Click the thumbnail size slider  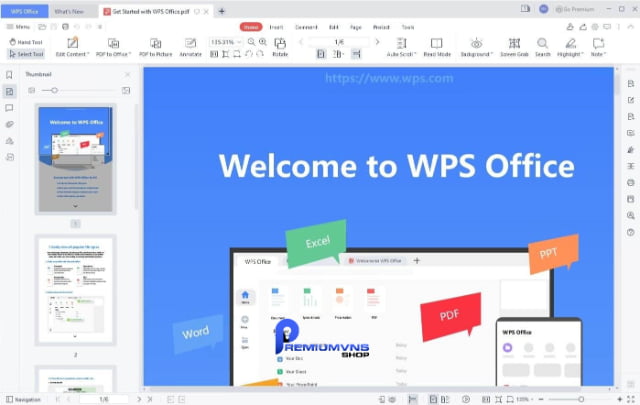(56, 90)
